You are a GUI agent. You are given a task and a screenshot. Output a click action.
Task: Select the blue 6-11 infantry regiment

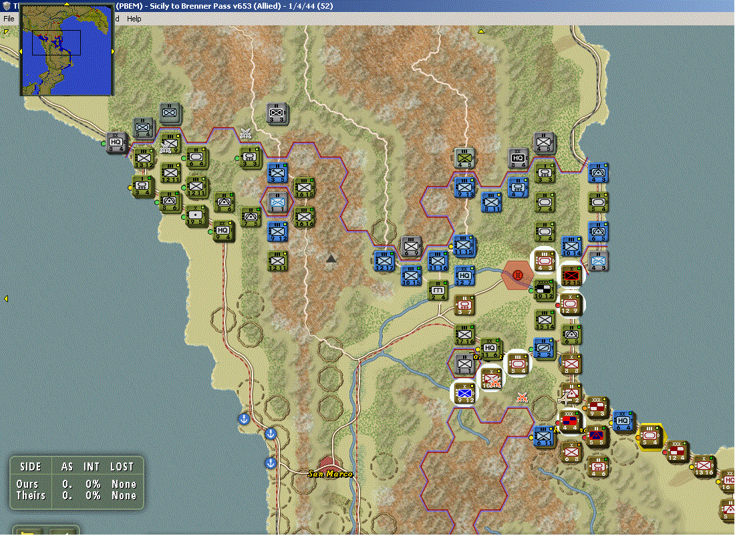(544, 436)
